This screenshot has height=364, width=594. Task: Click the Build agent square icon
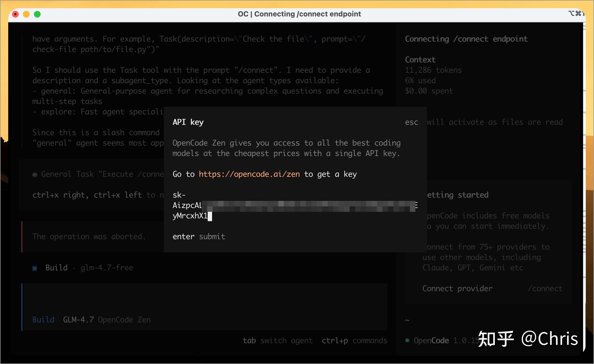(35, 268)
